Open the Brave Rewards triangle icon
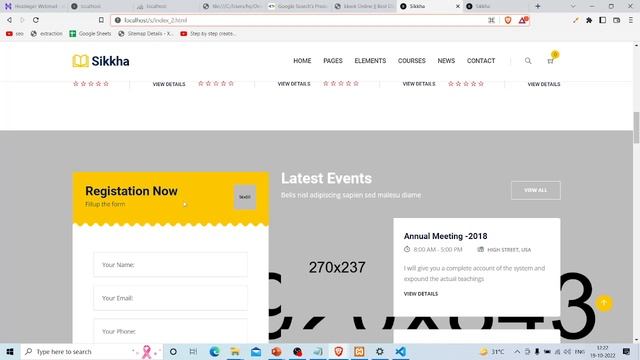 [522, 20]
